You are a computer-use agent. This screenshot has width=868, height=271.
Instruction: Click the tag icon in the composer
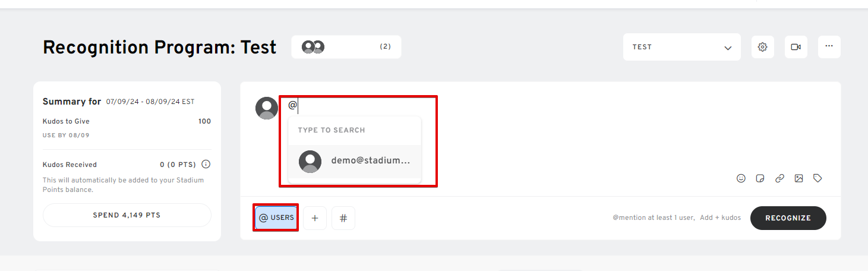point(818,178)
